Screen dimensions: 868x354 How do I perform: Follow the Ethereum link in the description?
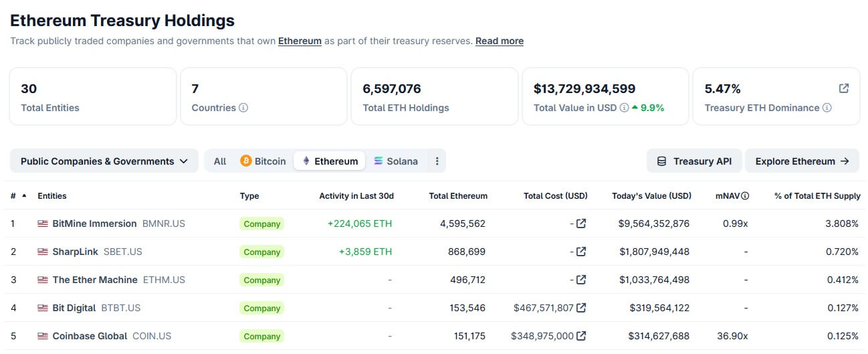coord(300,41)
